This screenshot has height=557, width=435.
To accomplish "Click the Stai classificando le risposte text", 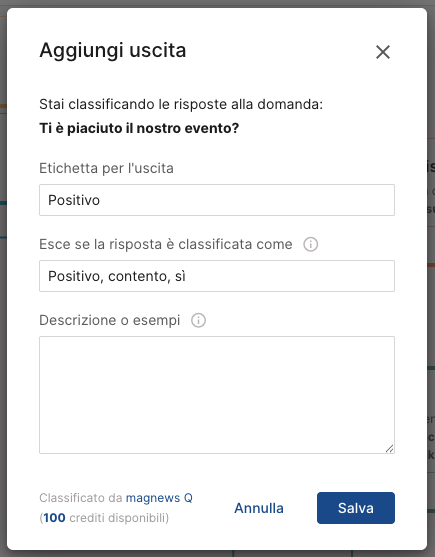I will (181, 104).
